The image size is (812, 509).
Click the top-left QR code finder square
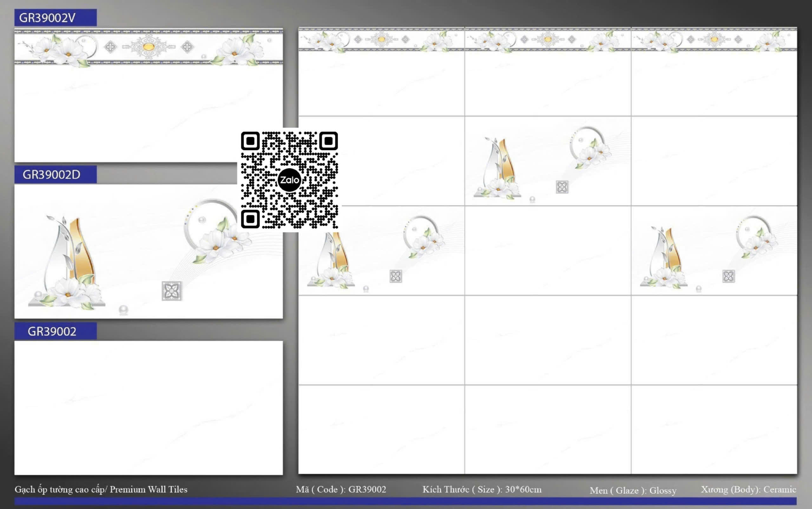tap(250, 141)
